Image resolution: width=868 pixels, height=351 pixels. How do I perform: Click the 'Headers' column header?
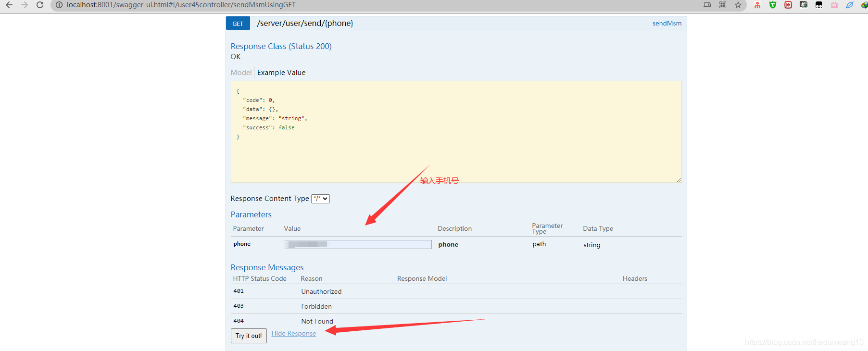tap(635, 278)
